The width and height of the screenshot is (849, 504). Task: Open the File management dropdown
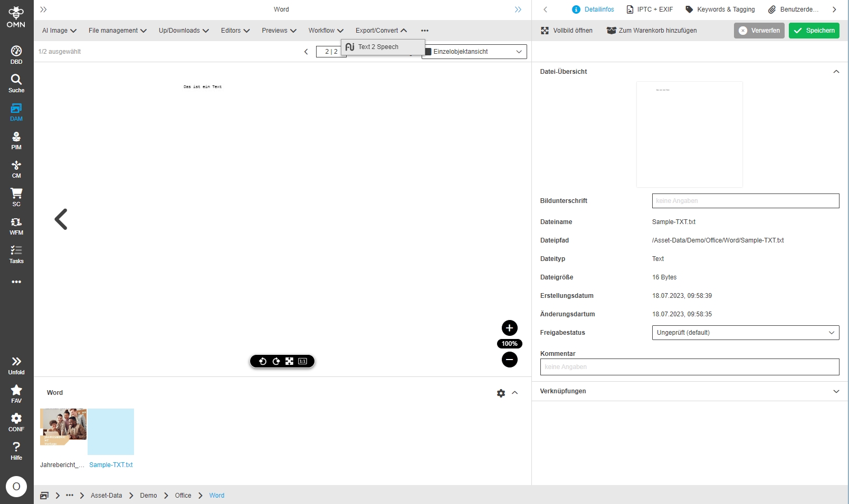[118, 31]
